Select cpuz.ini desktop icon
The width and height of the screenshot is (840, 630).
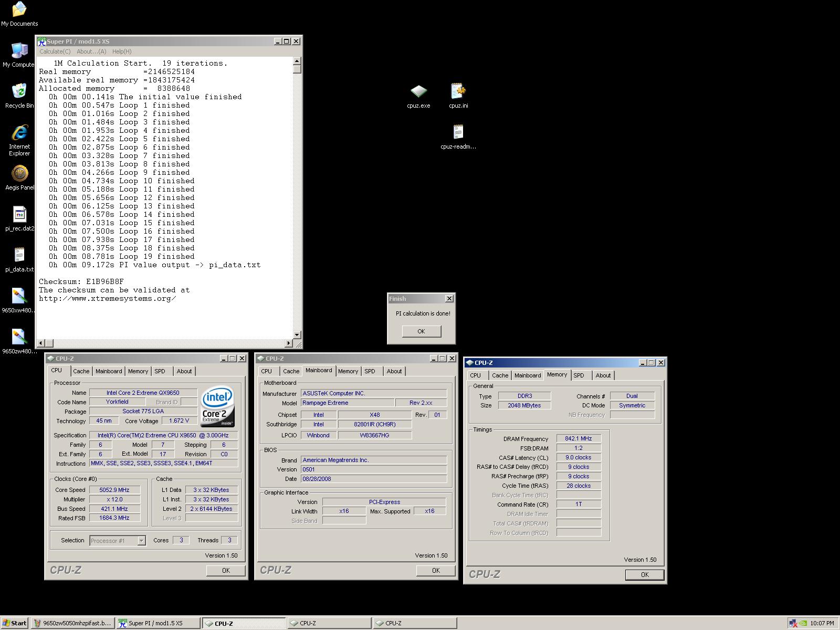click(458, 96)
